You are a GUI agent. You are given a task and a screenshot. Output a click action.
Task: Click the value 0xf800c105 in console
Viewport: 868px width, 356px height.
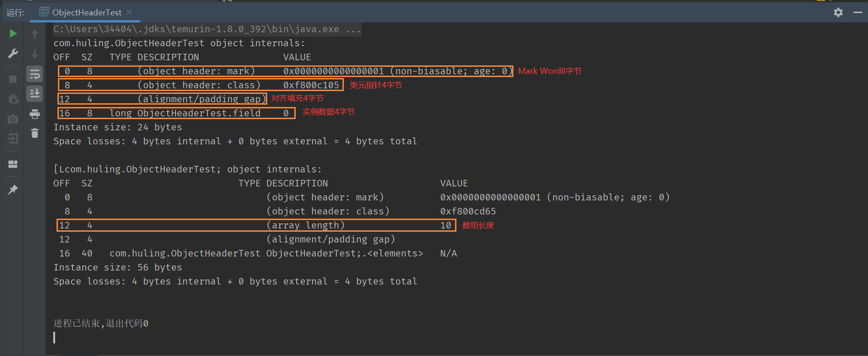[311, 85]
